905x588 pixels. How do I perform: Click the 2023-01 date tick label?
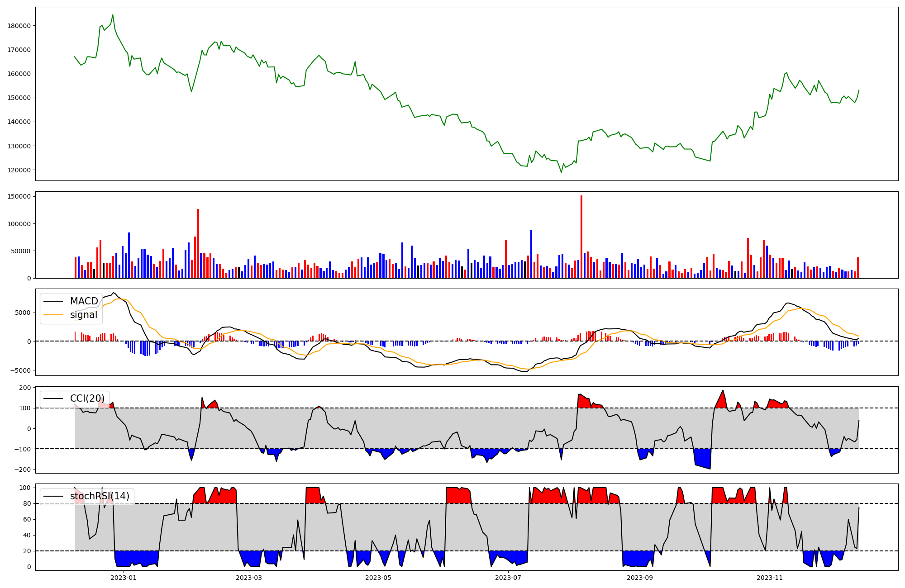pyautogui.click(x=123, y=578)
